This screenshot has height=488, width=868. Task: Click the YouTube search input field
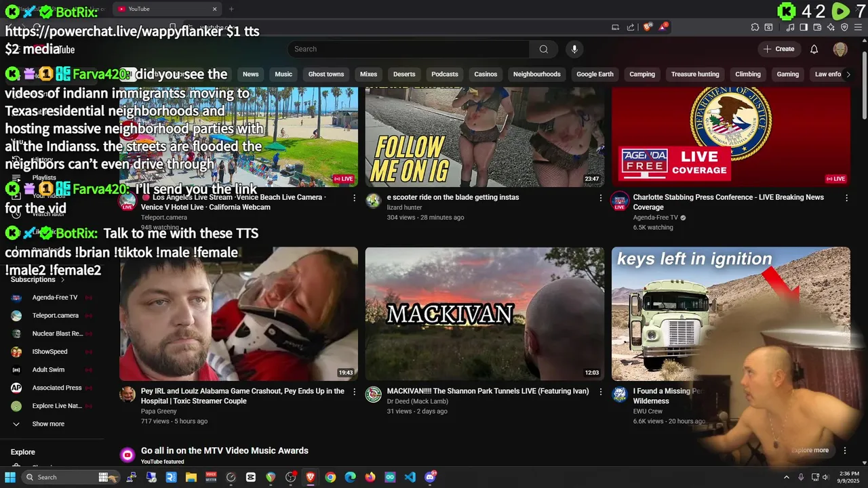pyautogui.click(x=409, y=49)
